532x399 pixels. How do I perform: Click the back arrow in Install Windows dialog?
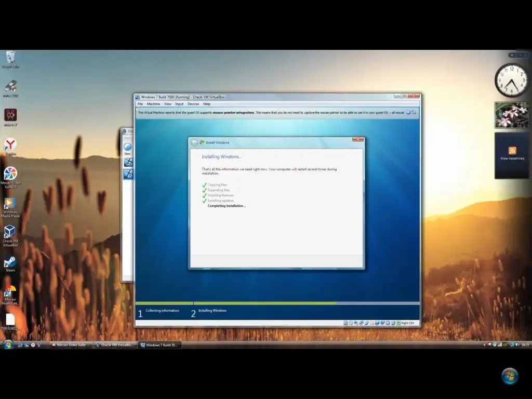194,143
